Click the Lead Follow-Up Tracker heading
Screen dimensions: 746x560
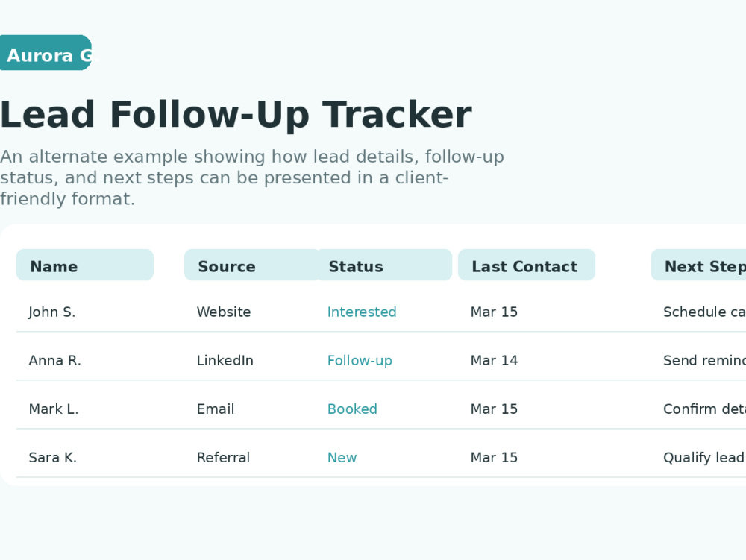click(236, 115)
